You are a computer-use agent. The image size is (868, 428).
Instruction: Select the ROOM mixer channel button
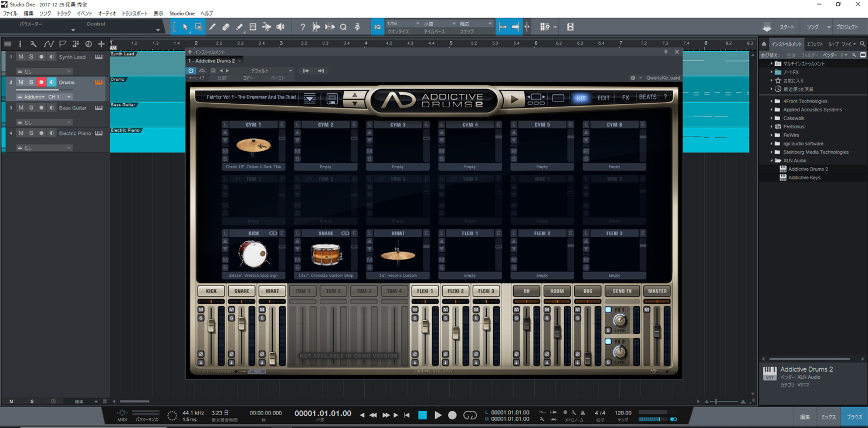click(557, 291)
